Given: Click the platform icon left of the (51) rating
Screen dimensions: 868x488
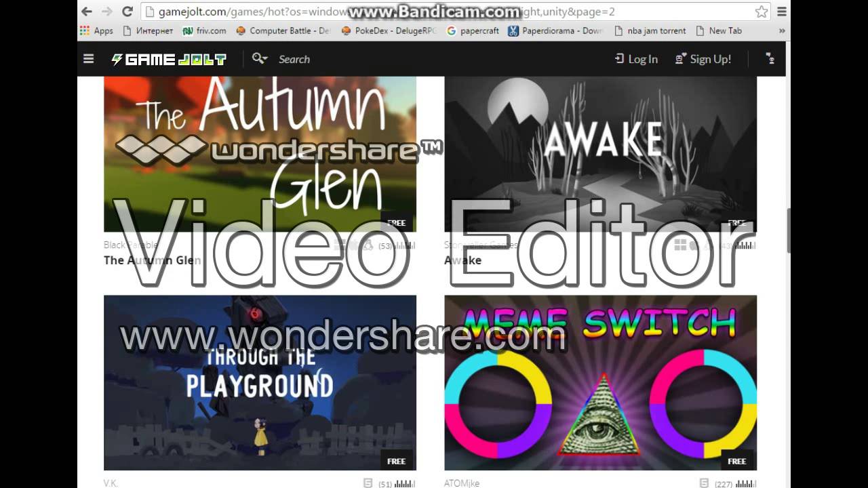Looking at the screenshot, I should click(x=368, y=483).
